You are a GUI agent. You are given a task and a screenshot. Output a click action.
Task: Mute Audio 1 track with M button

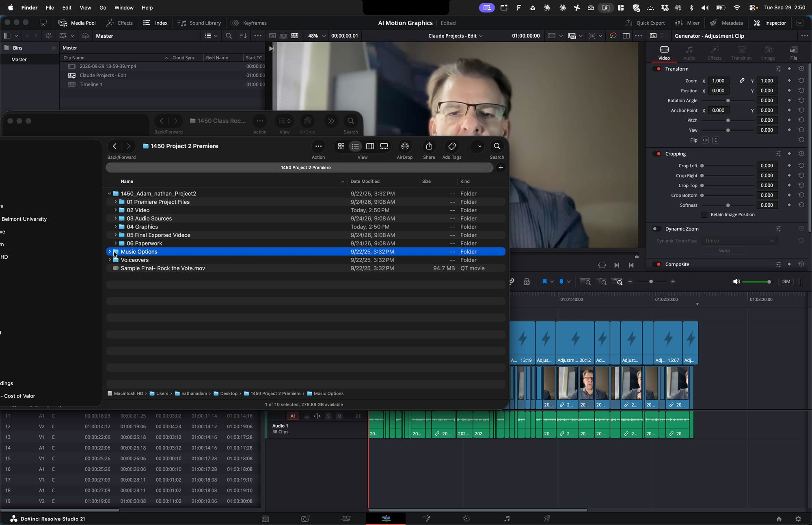339,416
